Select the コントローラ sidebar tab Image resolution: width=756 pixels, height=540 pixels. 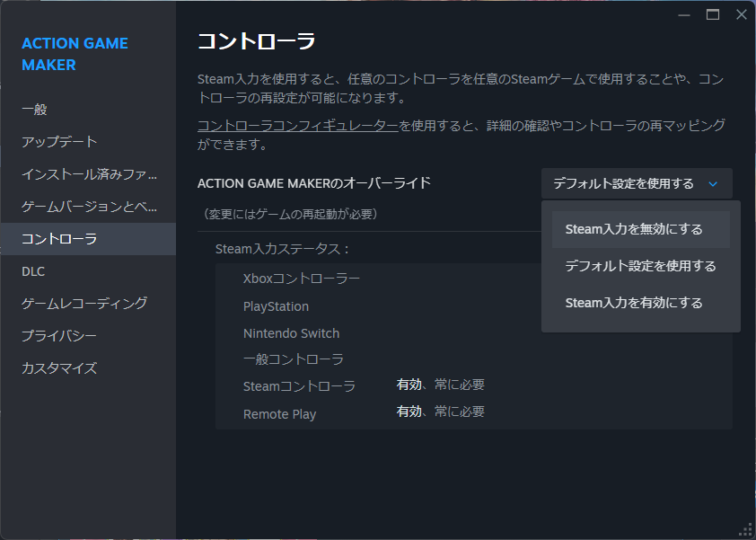coord(88,239)
